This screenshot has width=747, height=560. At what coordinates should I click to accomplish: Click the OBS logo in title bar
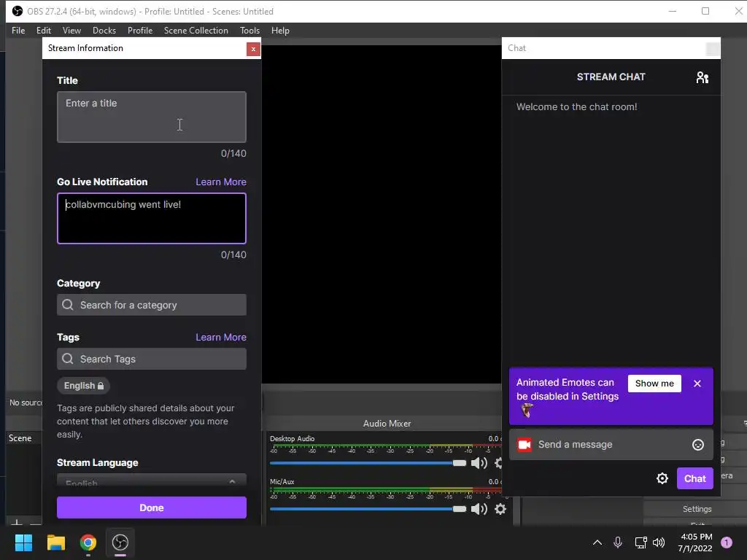(18, 11)
